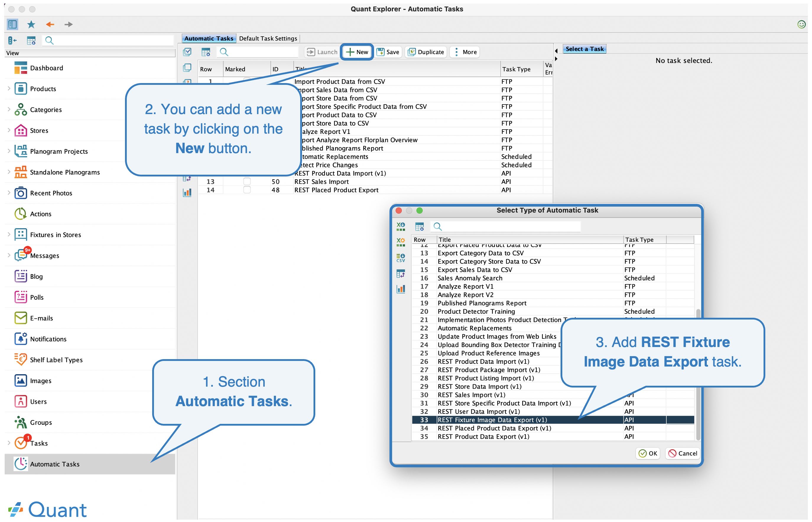The image size is (812, 522).
Task: Switch to Default Task Settings tab
Action: pos(268,38)
